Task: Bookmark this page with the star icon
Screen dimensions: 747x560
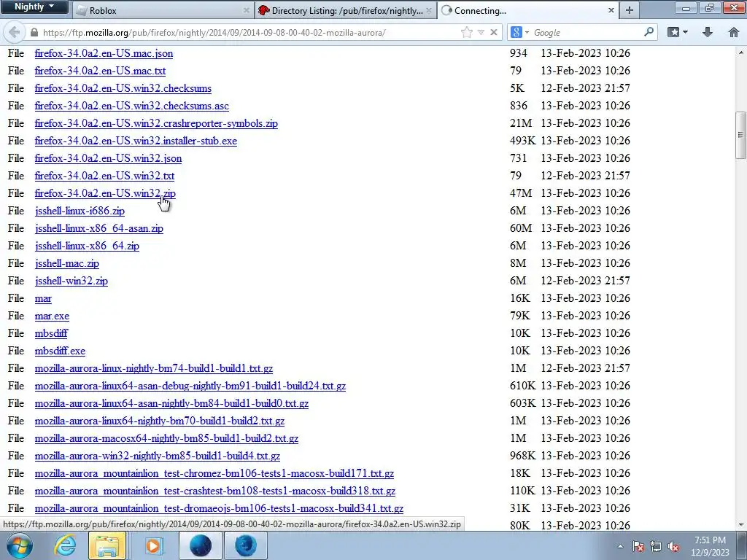Action: click(x=466, y=32)
